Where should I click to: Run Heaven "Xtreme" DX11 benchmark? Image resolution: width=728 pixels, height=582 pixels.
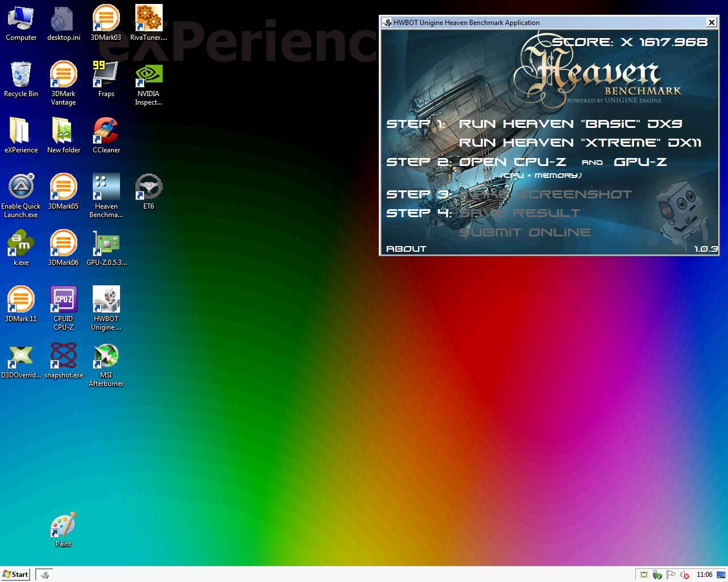[x=580, y=143]
